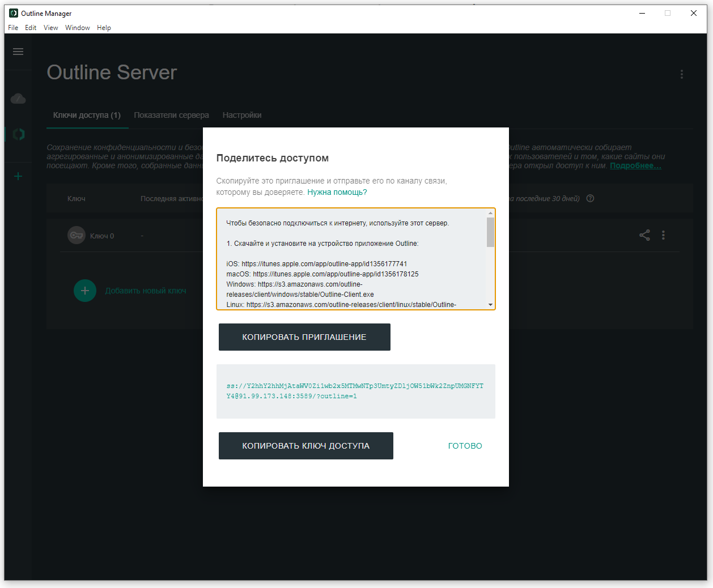The width and height of the screenshot is (713, 588).
Task: Click the Поделитесь доступом dialog title
Action: coord(273,158)
